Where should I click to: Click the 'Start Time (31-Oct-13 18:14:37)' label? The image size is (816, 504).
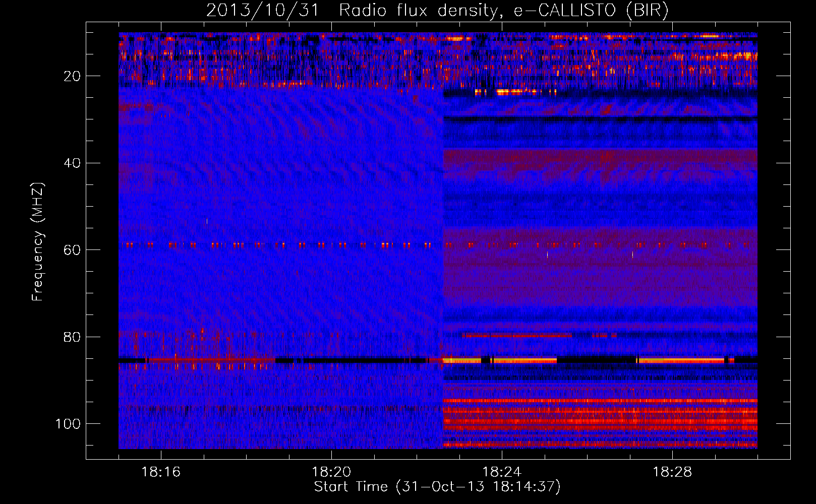(x=437, y=487)
